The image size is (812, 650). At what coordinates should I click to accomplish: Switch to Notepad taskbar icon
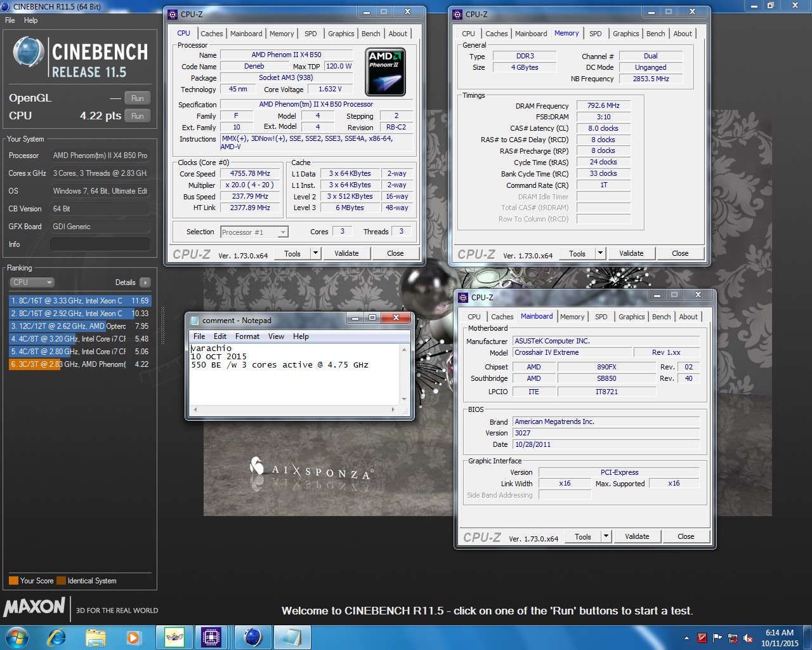tap(291, 637)
